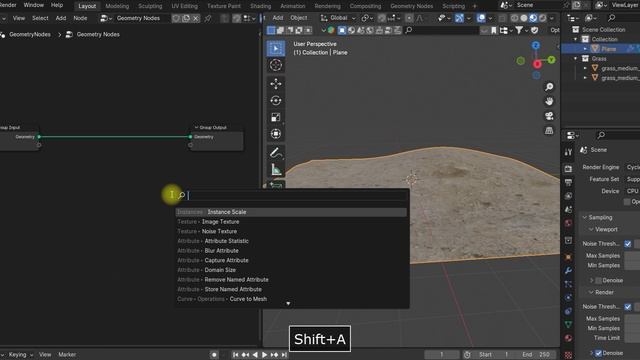This screenshot has width=640, height=360.
Task: Select the Select Box tool in the viewport
Action: click(x=276, y=49)
